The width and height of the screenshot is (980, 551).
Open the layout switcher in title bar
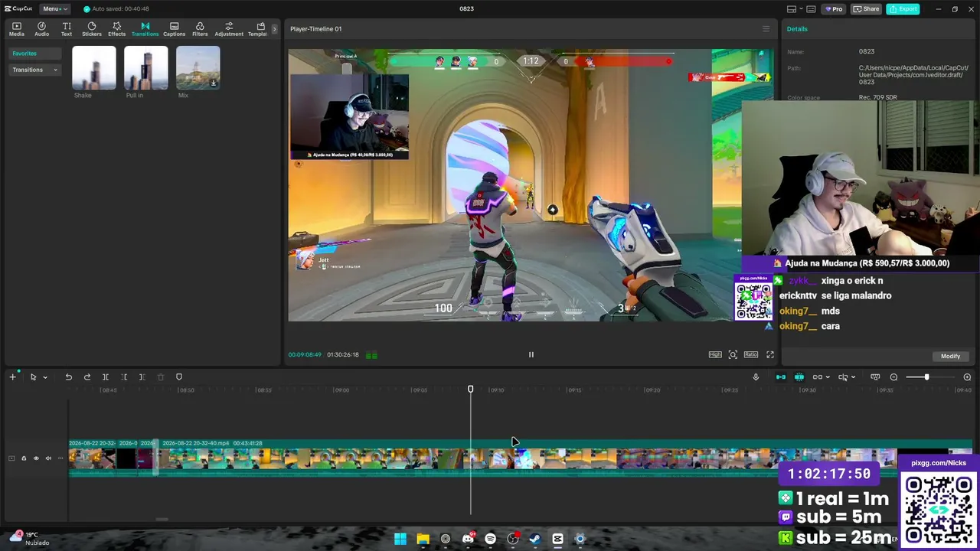coord(792,9)
